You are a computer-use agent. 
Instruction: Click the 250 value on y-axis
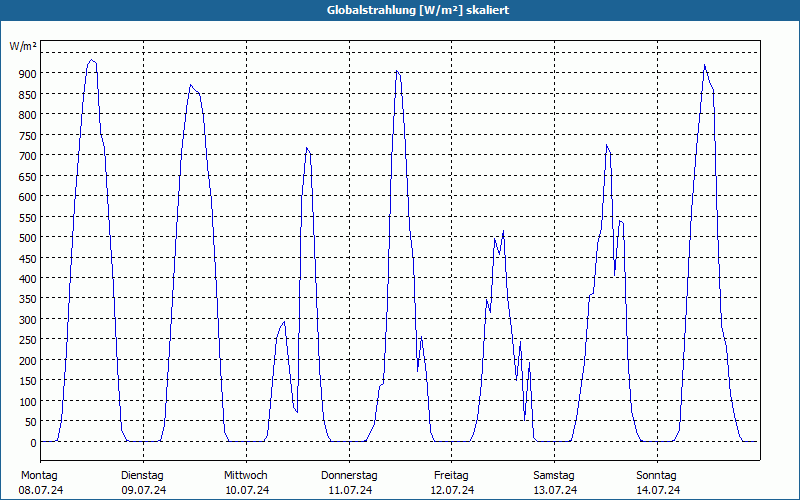tap(28, 340)
